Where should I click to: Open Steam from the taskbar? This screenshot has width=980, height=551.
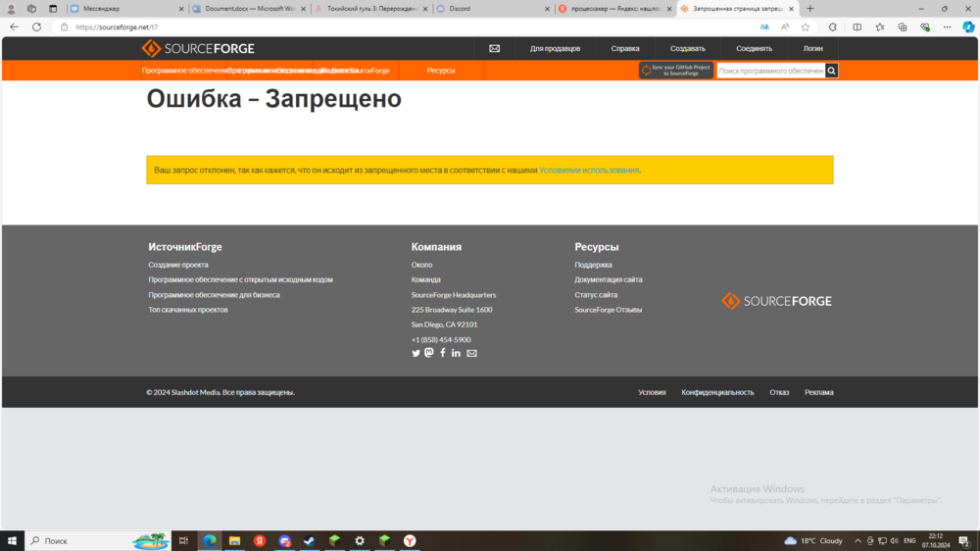[310, 540]
